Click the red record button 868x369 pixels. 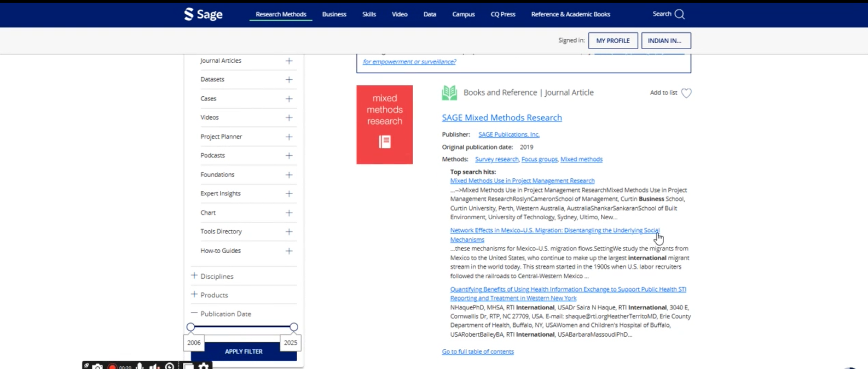point(112,366)
